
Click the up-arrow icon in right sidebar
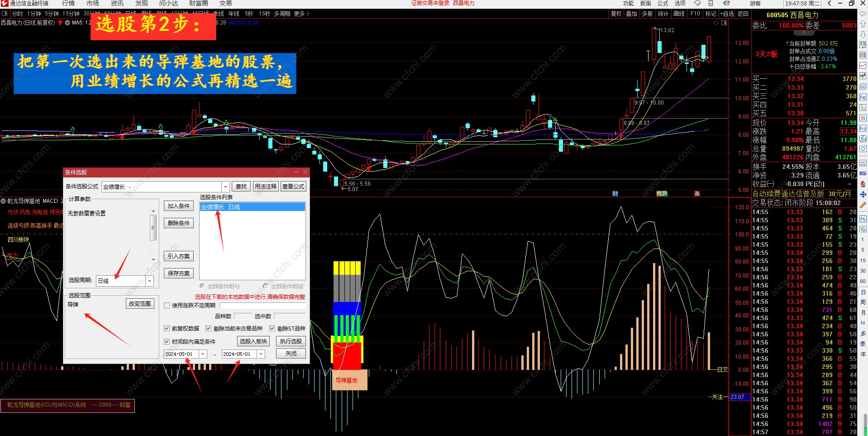coord(863,24)
